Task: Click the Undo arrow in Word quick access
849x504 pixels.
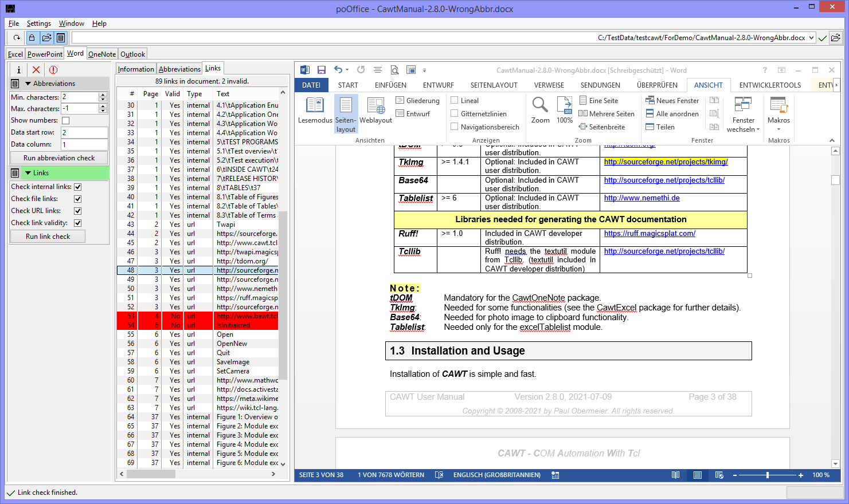Action: pos(338,70)
